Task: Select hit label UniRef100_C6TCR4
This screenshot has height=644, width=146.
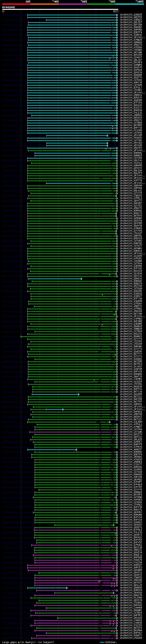Action: pyautogui.click(x=131, y=158)
